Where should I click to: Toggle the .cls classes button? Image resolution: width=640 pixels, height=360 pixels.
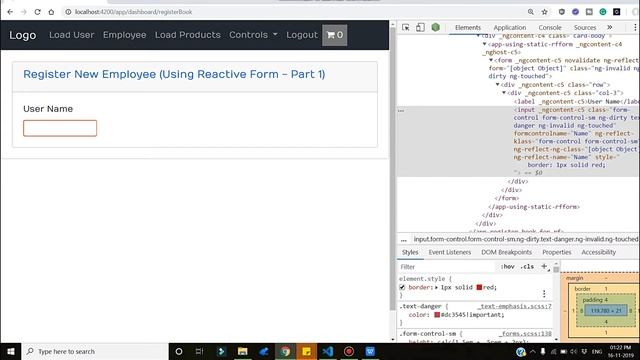[527, 267]
